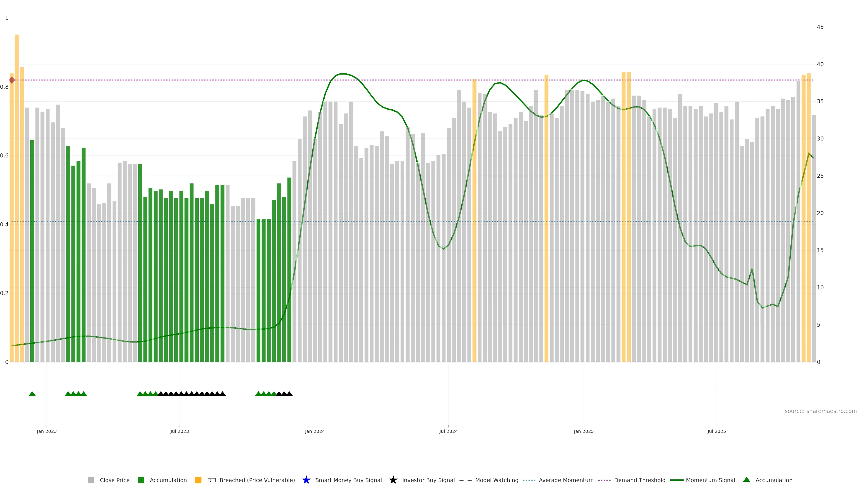Click the purple Demand Threshold line icon
The image size is (868, 488).
tap(604, 480)
